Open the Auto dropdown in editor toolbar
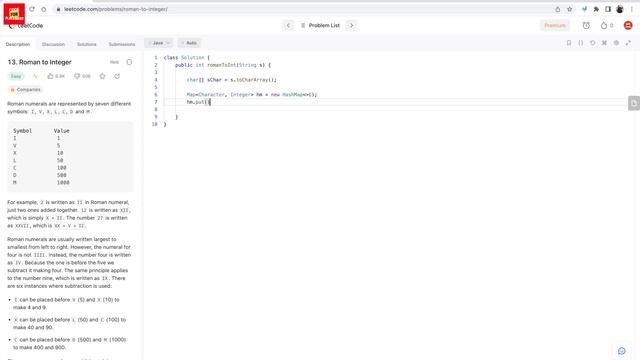The height and width of the screenshot is (360, 640). (x=189, y=43)
